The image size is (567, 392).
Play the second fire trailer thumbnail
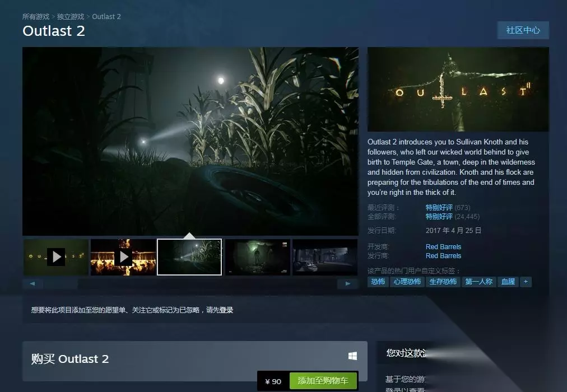[x=123, y=257]
